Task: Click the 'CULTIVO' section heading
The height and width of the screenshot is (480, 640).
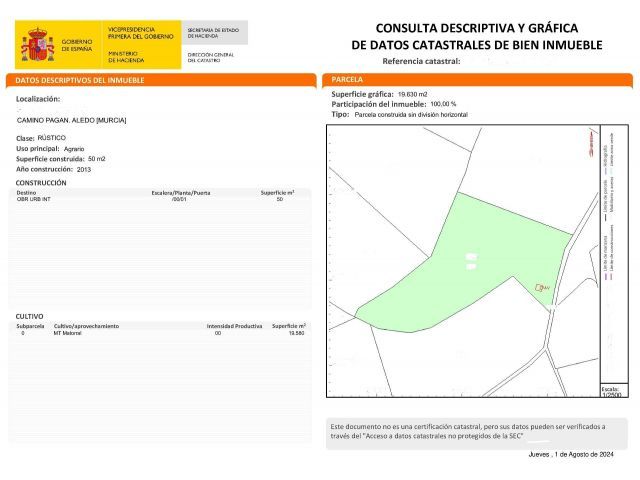Action: (29, 316)
